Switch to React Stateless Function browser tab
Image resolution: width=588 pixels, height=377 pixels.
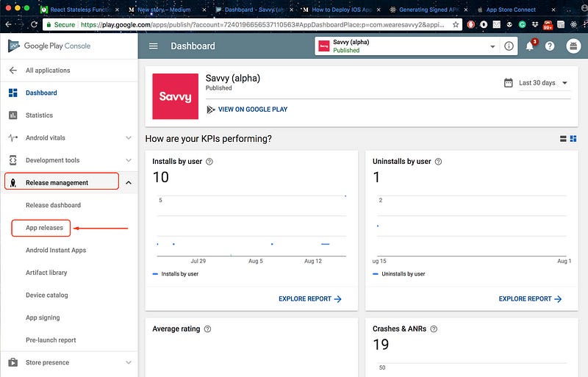tap(80, 10)
